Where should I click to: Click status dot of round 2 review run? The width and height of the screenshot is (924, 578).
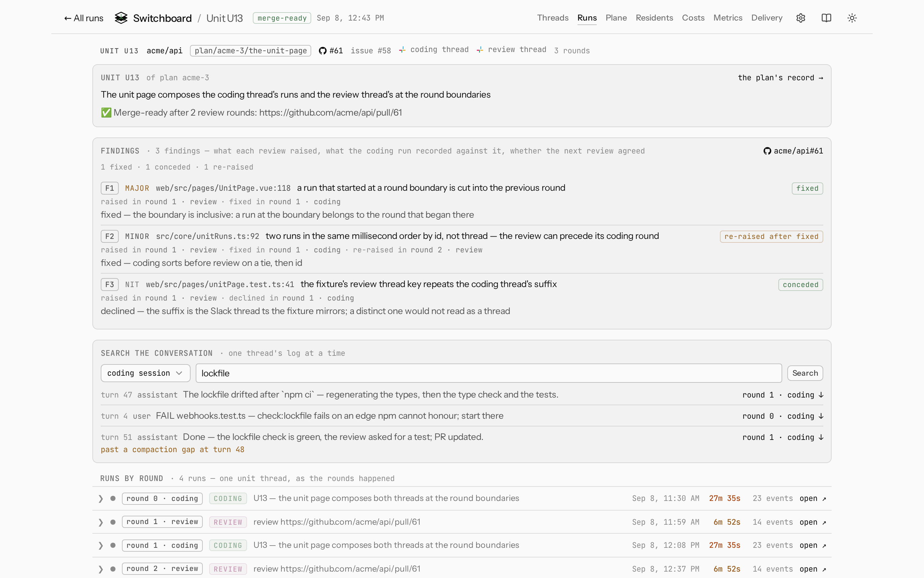(113, 569)
